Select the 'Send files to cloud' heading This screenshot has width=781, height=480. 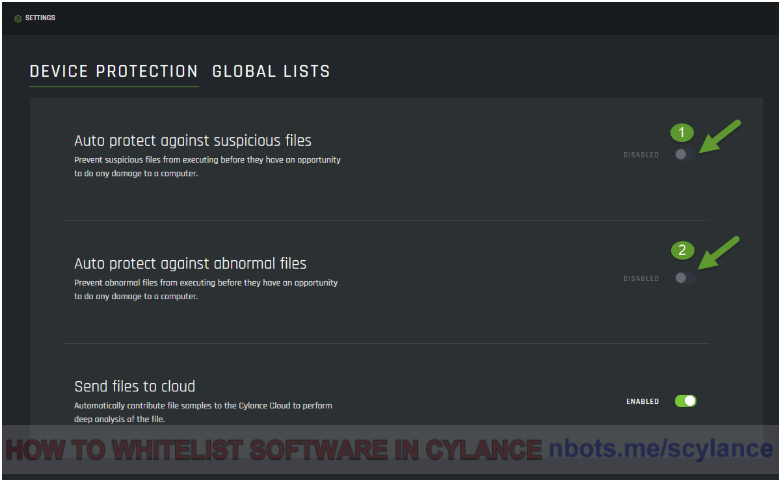point(134,386)
